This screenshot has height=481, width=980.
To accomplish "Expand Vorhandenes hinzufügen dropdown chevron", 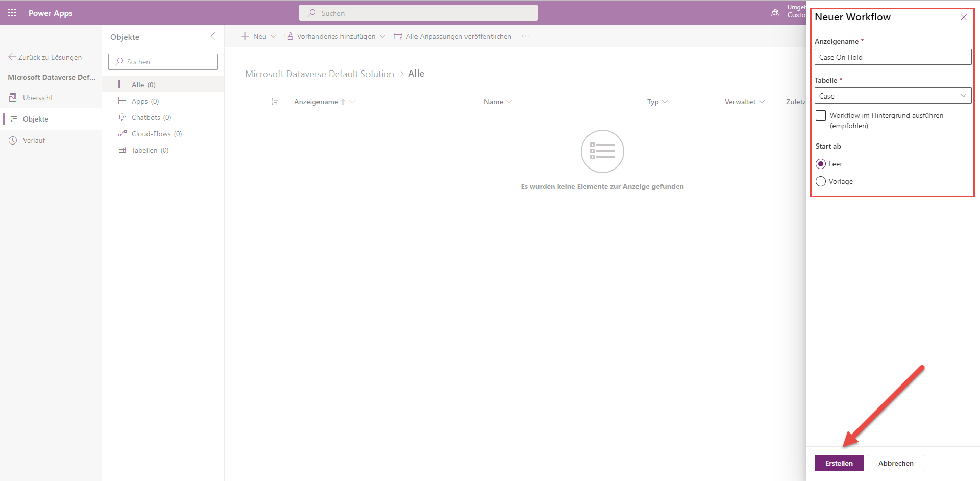I will (382, 36).
